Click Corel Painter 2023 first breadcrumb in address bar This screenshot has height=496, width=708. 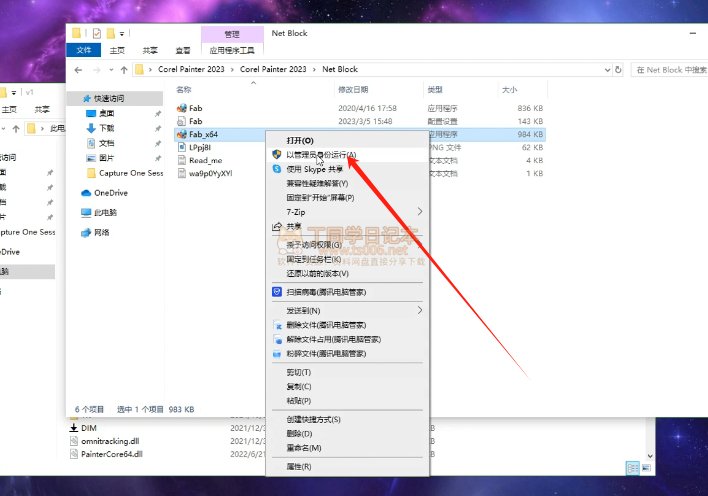[x=191, y=70]
